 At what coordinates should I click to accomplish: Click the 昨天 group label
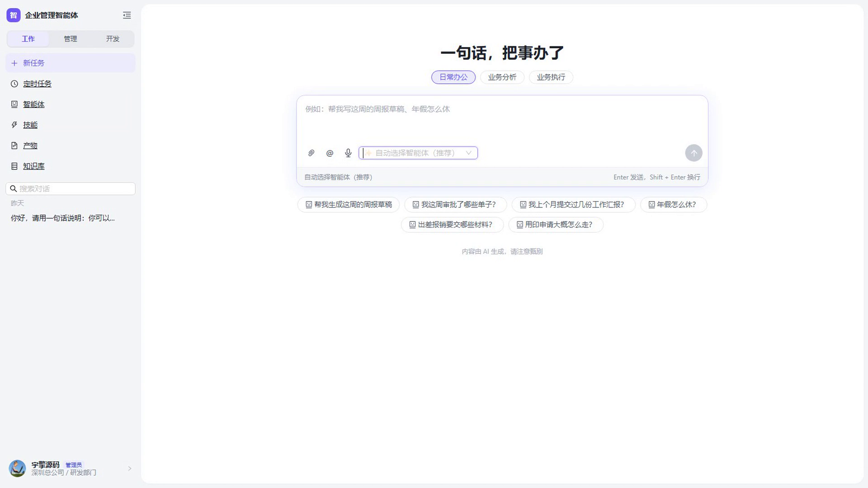17,203
